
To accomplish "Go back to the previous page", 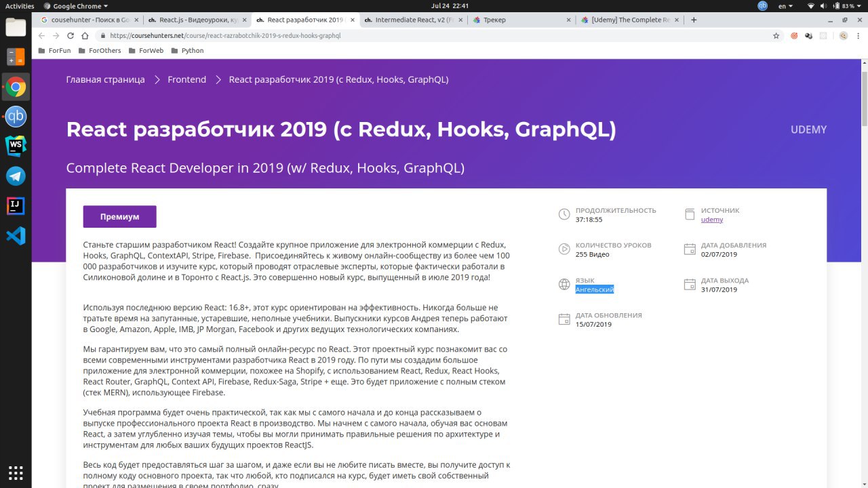I will click(42, 36).
